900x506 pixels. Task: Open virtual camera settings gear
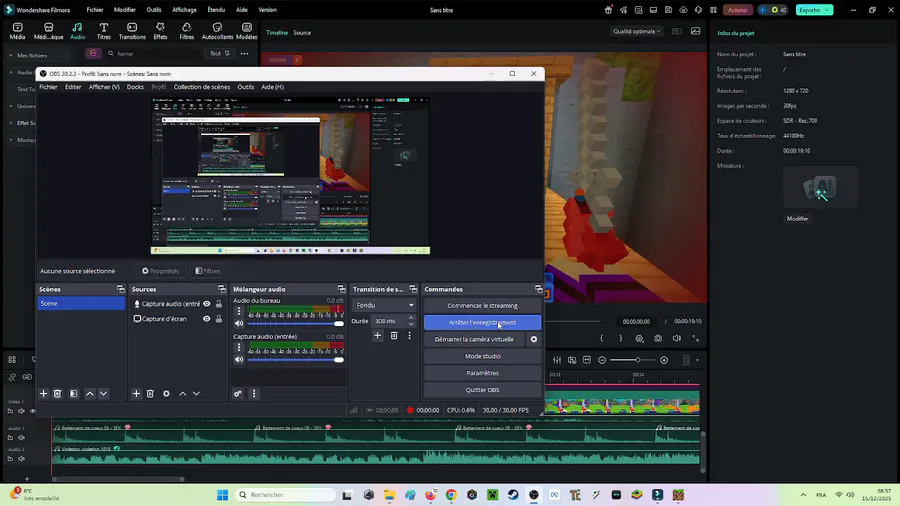[x=534, y=339]
